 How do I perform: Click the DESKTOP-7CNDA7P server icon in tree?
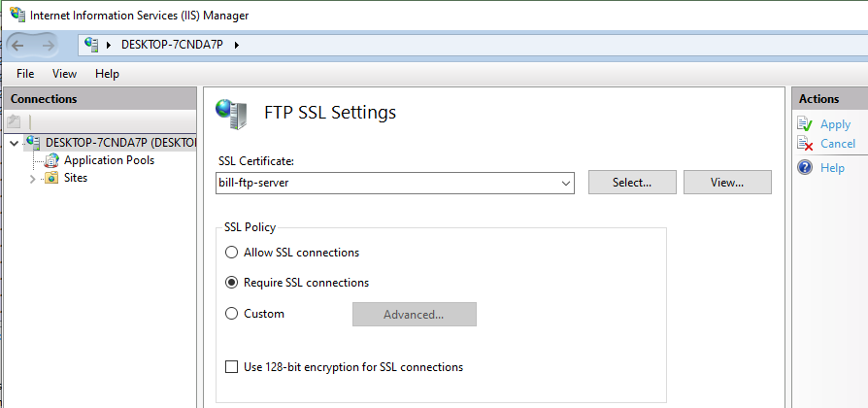coord(33,143)
